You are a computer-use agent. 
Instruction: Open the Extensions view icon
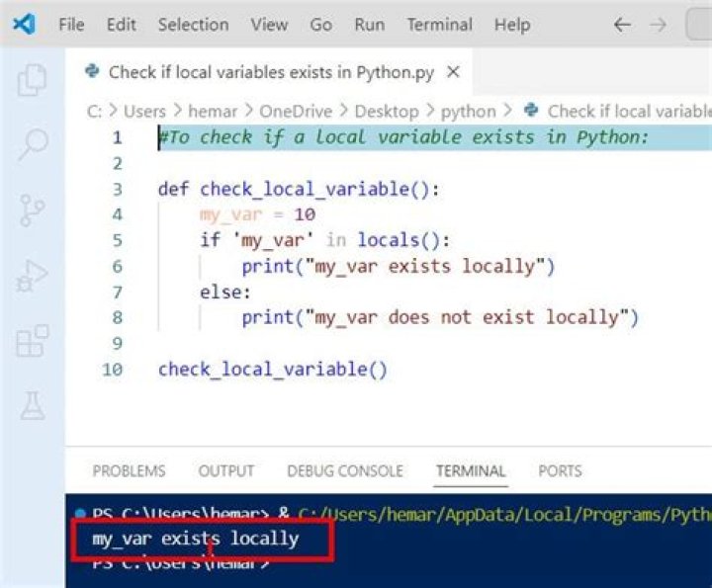[32, 342]
